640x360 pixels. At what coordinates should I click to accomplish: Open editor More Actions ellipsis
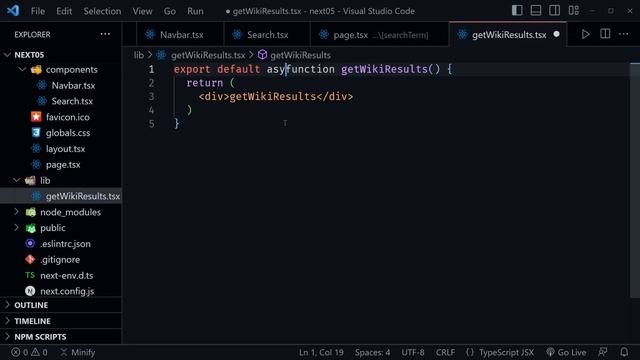[624, 34]
